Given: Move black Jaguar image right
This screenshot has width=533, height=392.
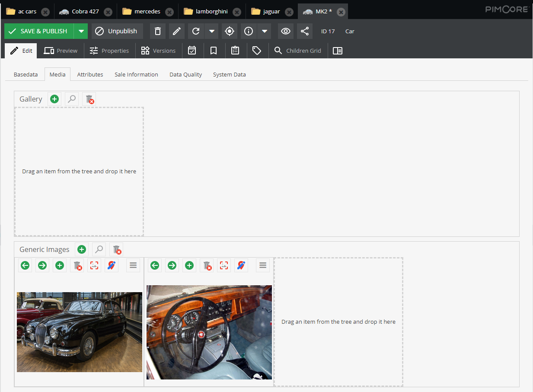Looking at the screenshot, I should coord(42,265).
